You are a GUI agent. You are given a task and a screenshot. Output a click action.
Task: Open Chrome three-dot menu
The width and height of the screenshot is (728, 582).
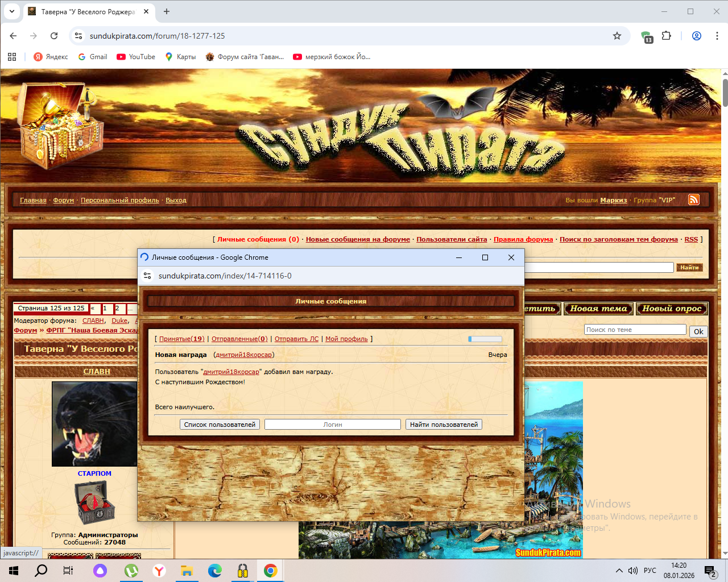(717, 36)
